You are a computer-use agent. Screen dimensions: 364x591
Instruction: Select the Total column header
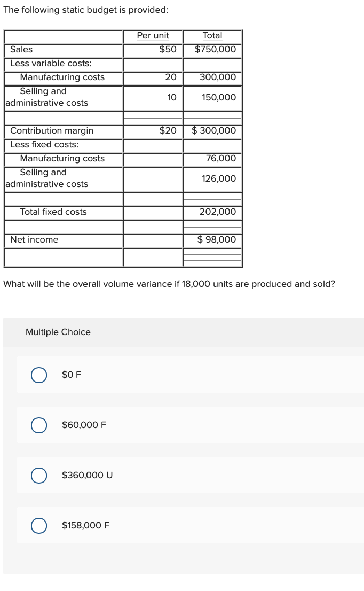212,35
